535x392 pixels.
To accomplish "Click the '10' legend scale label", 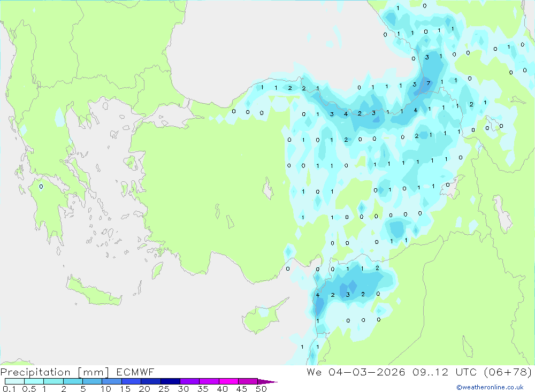I will (x=106, y=389).
